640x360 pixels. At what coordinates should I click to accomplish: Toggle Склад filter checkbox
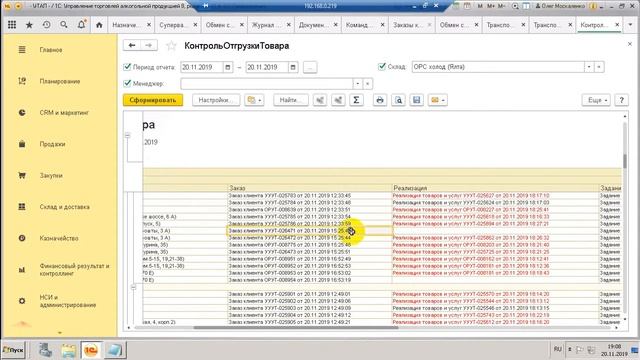382,66
